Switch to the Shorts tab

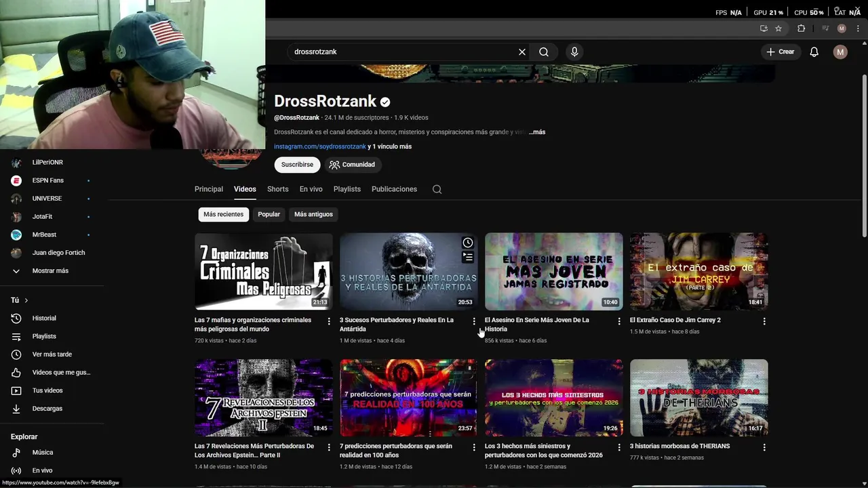277,189
